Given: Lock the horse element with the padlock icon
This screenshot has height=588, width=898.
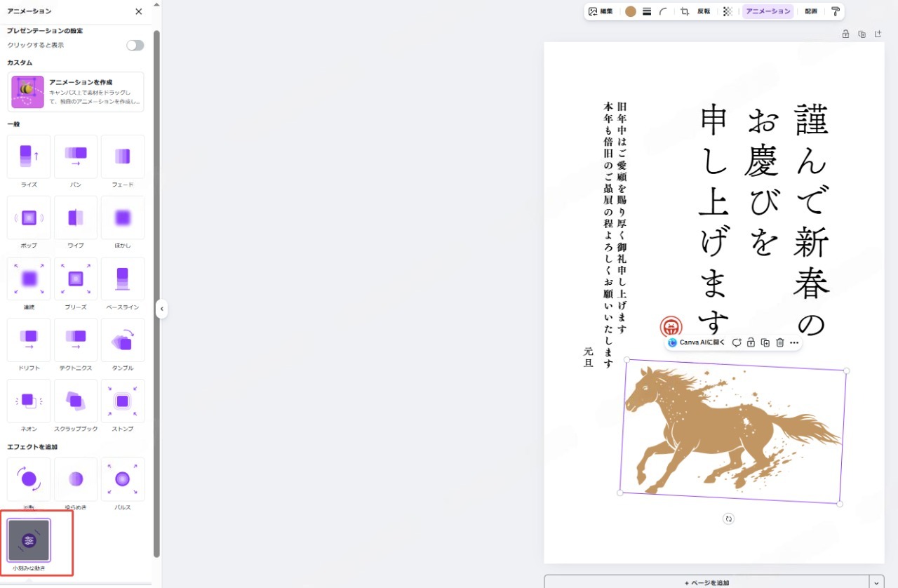Looking at the screenshot, I should tap(751, 342).
